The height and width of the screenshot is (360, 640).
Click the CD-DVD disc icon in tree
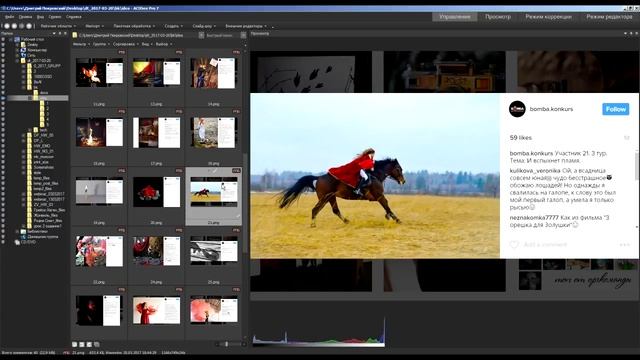[17, 242]
